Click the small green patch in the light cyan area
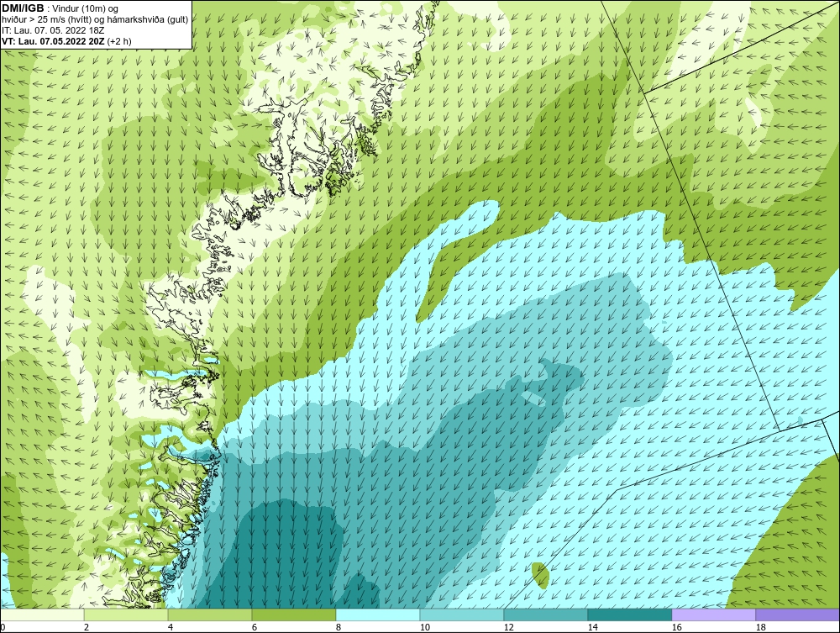 click(x=540, y=576)
